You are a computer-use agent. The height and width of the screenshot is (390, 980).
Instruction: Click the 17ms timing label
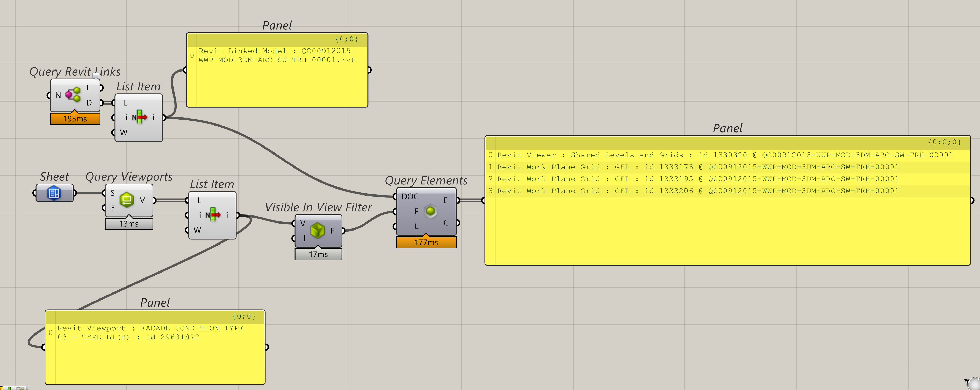click(x=318, y=254)
